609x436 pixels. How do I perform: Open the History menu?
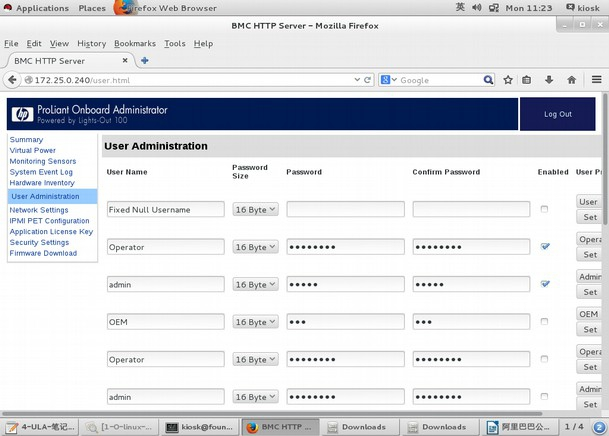[92, 43]
